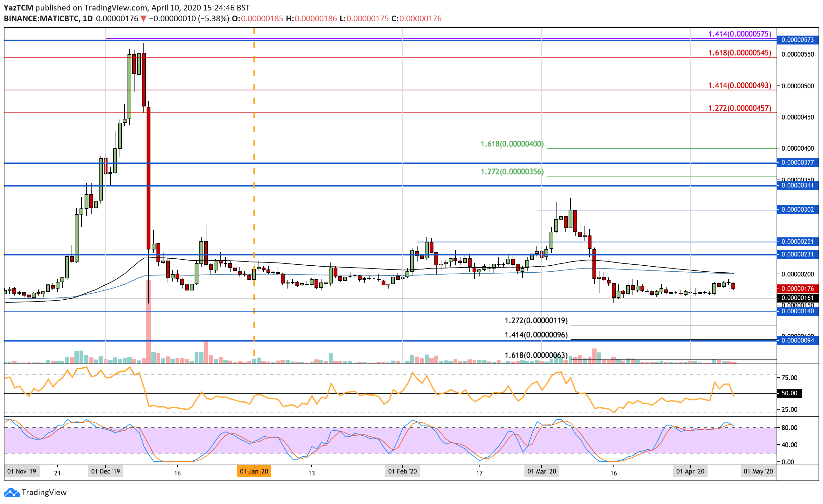Click the 01 Nov '19 date label
823x504 pixels.
tap(22, 472)
